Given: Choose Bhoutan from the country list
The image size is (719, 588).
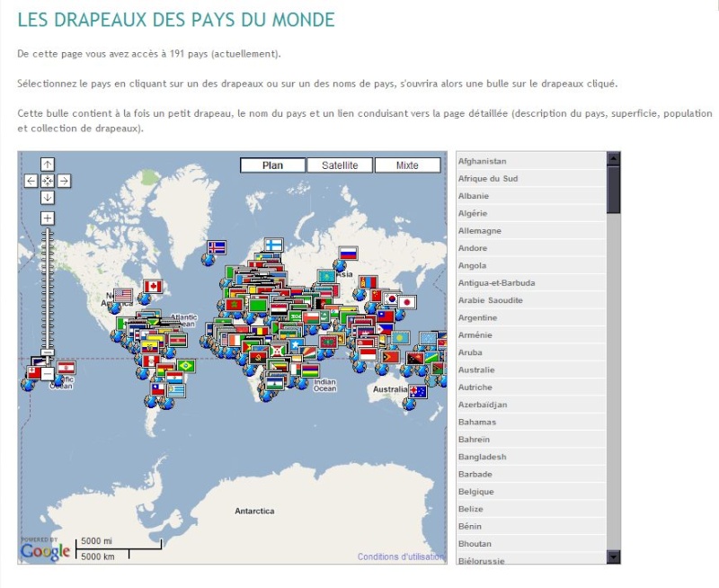Looking at the screenshot, I should point(531,545).
